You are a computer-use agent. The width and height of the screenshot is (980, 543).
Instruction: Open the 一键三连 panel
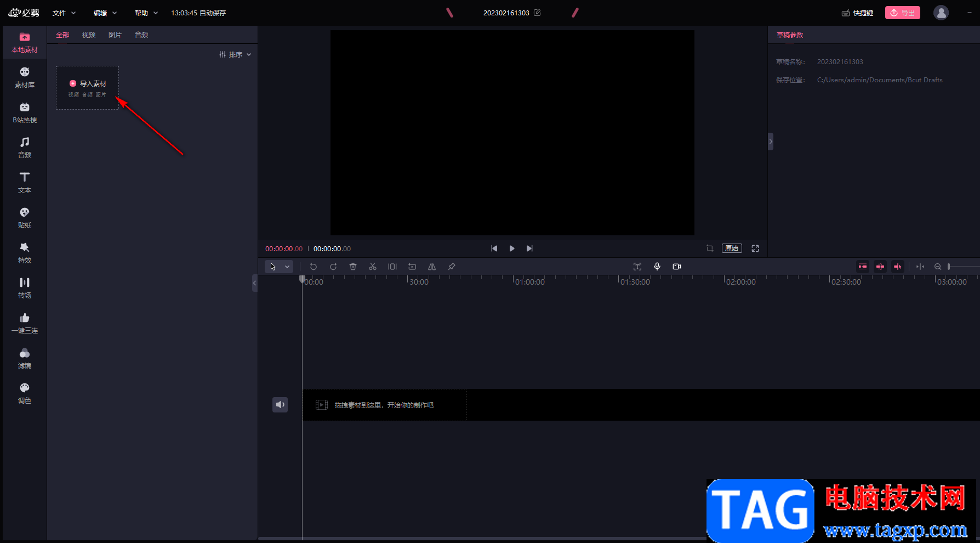(x=25, y=324)
